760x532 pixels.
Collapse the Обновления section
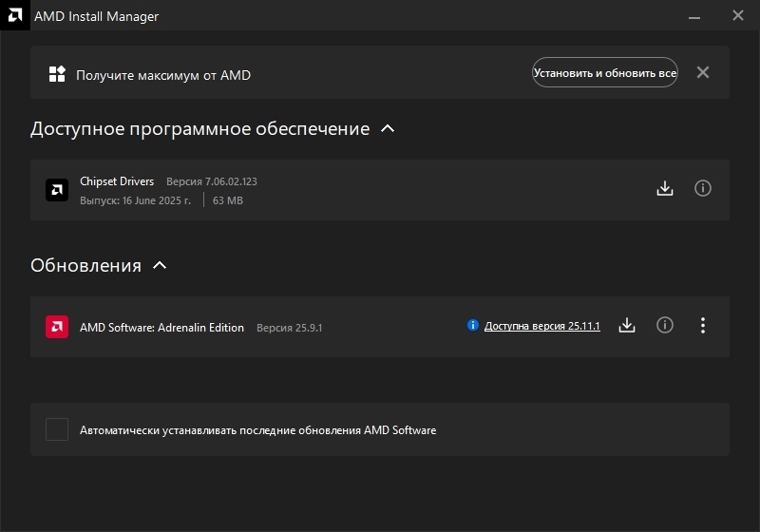point(160,265)
